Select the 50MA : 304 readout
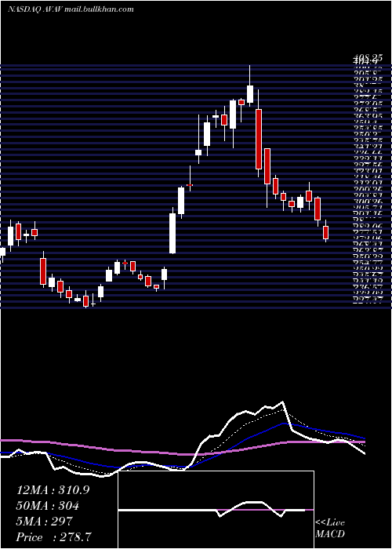 click(x=47, y=506)
